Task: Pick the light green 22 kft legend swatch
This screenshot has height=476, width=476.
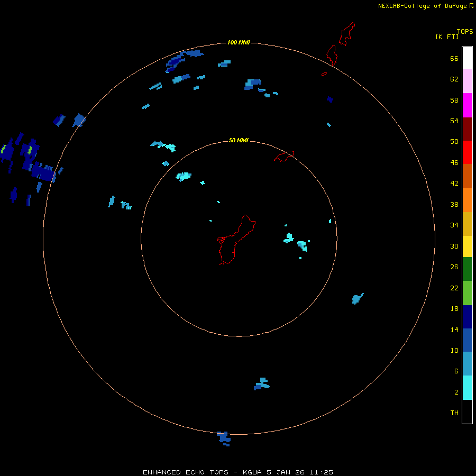Action: tap(467, 293)
